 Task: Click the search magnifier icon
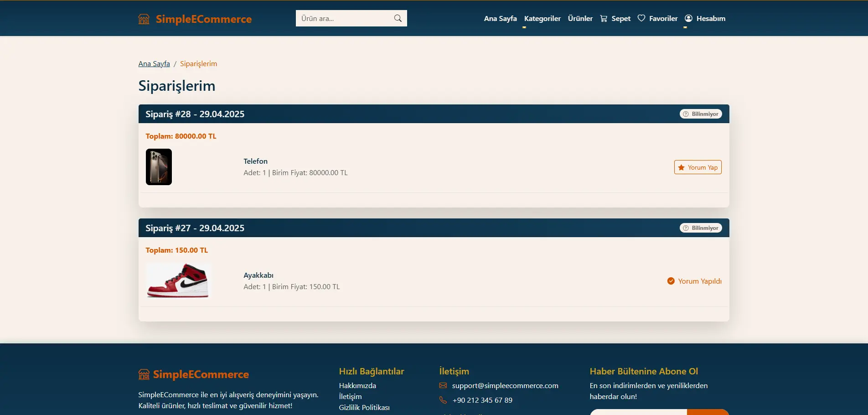pos(398,18)
